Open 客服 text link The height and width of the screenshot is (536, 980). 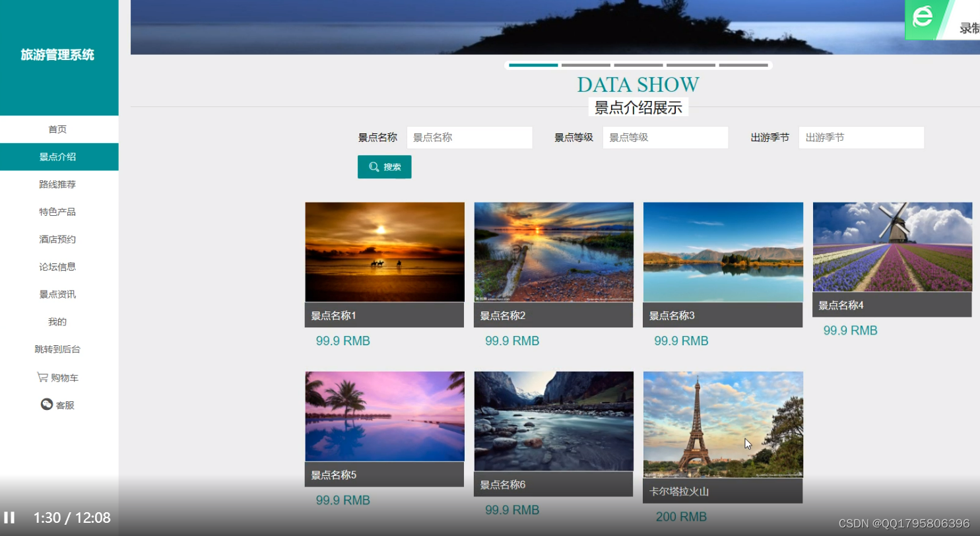[65, 405]
